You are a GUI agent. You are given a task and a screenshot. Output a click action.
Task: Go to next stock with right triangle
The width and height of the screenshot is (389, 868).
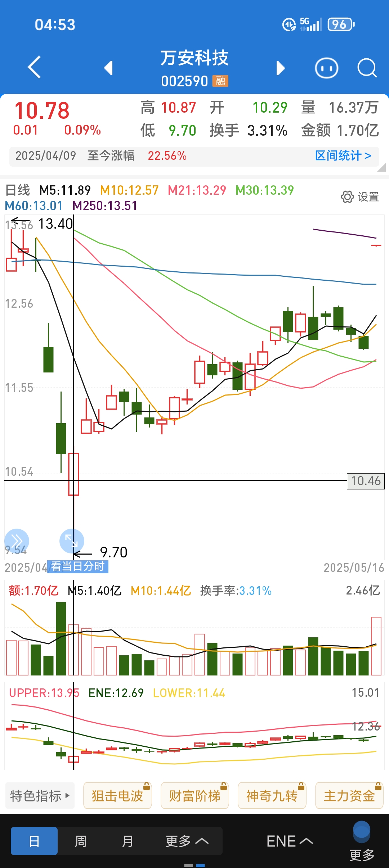[x=280, y=68]
